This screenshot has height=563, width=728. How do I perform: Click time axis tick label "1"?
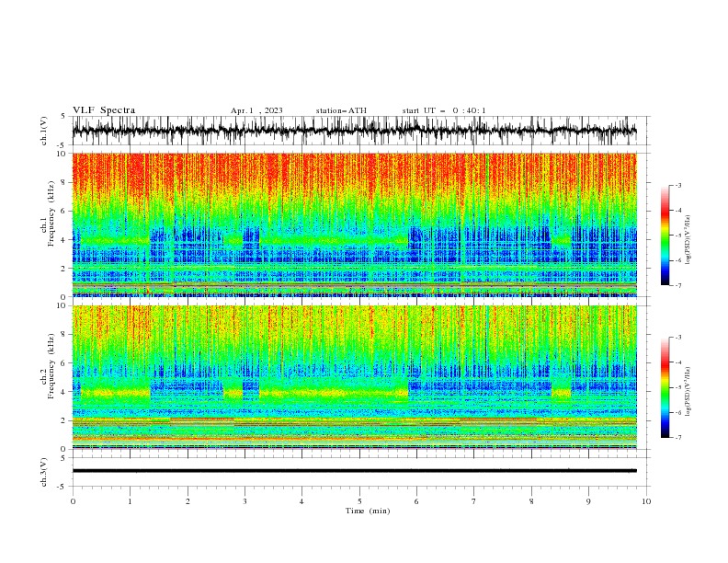click(x=130, y=501)
